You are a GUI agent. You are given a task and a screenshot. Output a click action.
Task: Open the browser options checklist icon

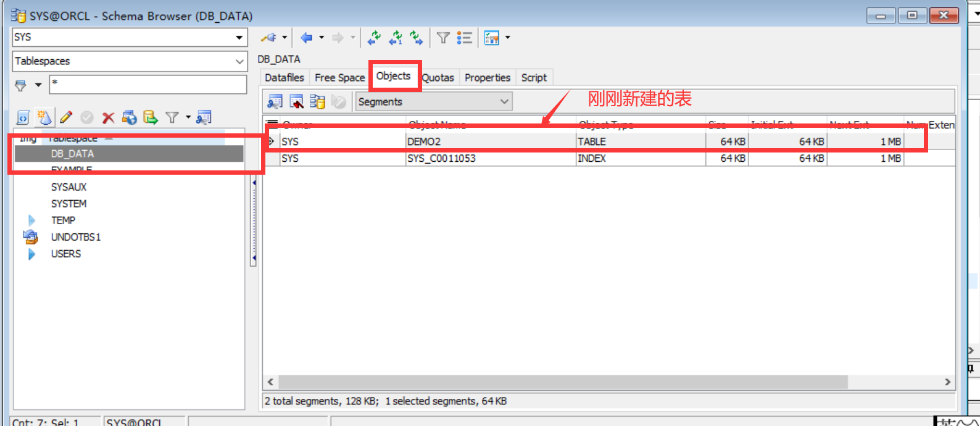[492, 38]
